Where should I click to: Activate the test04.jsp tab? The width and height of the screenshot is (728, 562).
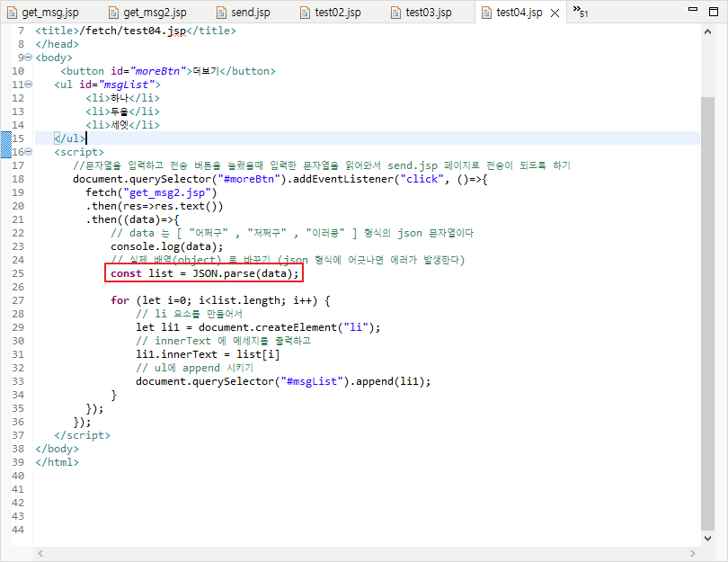coord(519,13)
